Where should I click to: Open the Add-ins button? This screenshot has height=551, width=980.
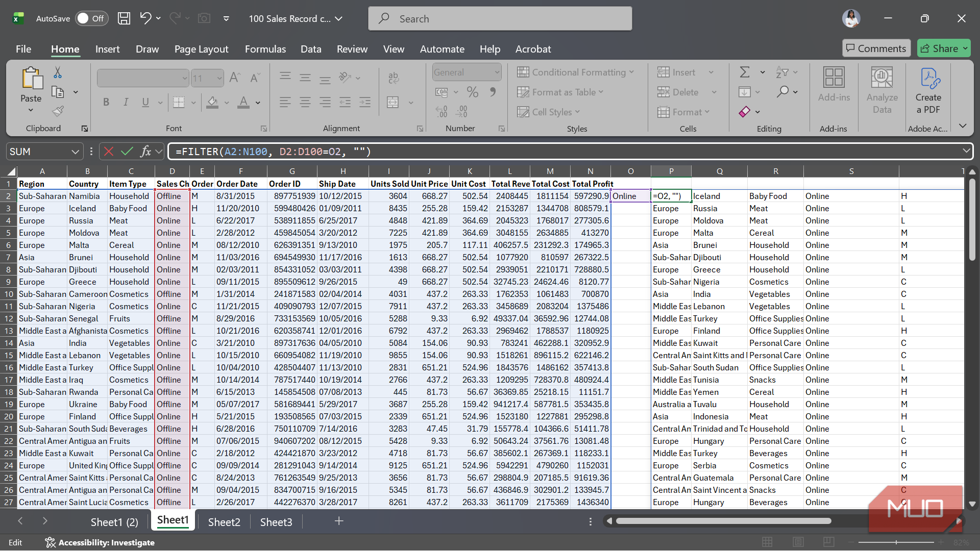pyautogui.click(x=834, y=85)
